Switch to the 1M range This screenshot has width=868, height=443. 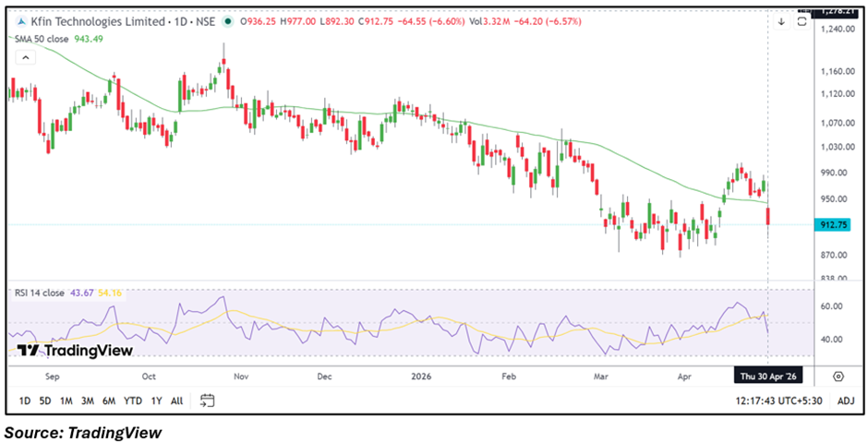point(66,401)
